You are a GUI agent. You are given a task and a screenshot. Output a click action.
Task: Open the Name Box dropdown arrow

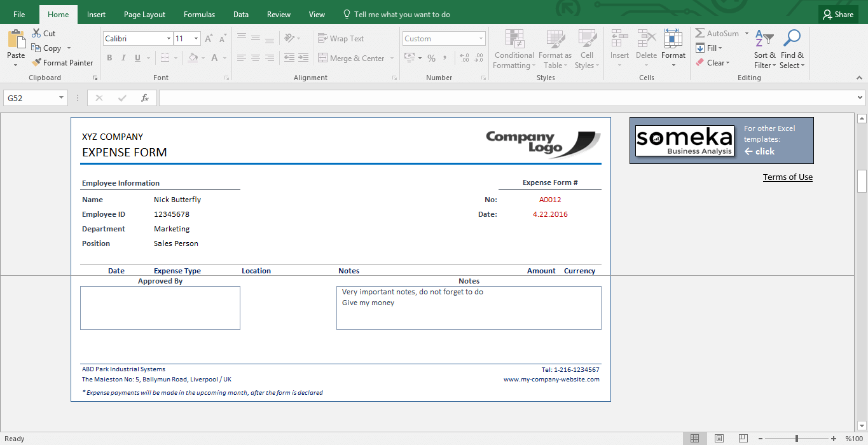(62, 98)
